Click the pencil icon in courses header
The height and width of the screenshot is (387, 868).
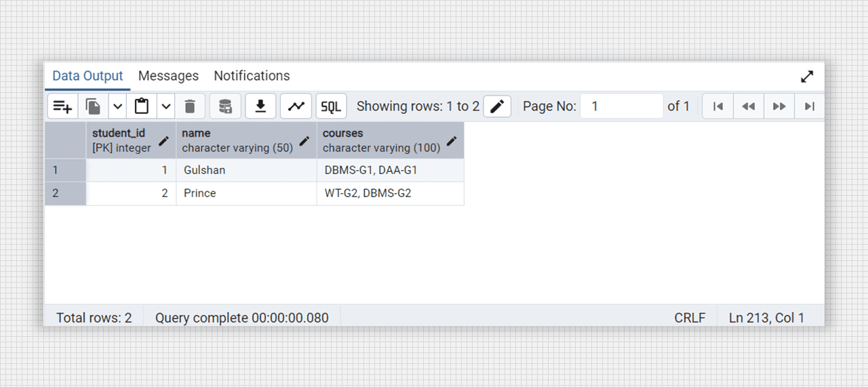tap(452, 141)
